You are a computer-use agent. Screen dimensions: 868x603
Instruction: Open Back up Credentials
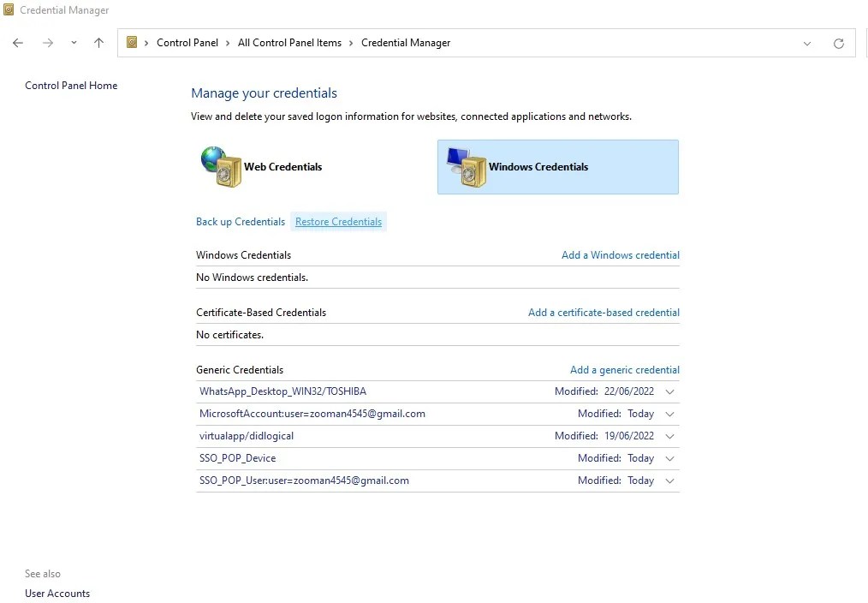(240, 221)
